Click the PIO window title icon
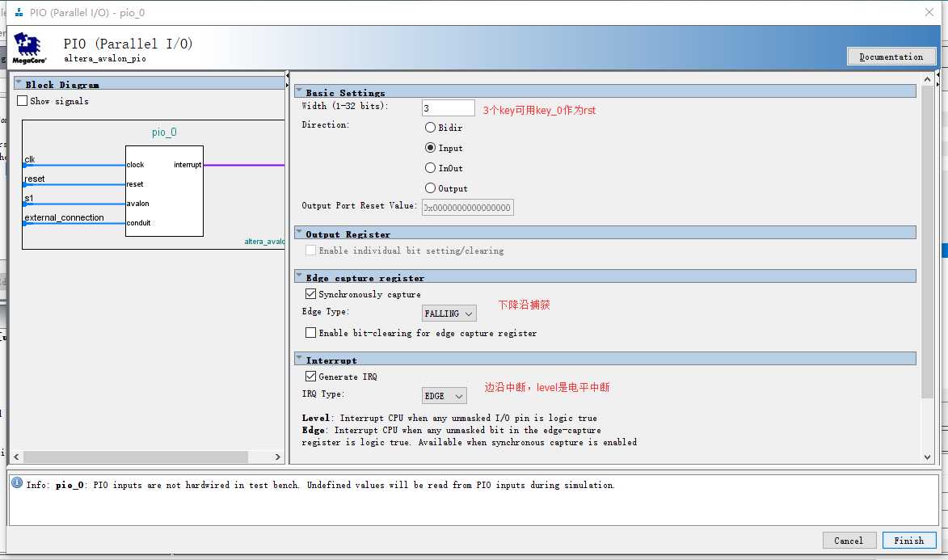Screen dimensions: 948x560 [19, 12]
